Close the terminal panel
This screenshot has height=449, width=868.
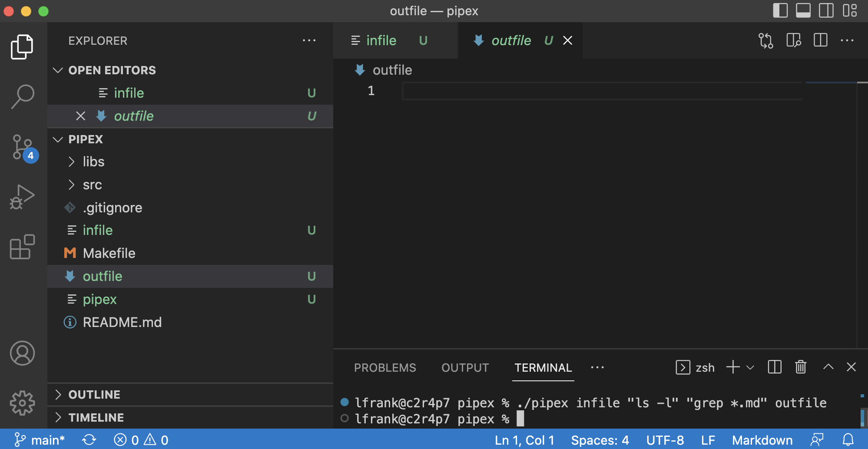[x=851, y=367]
